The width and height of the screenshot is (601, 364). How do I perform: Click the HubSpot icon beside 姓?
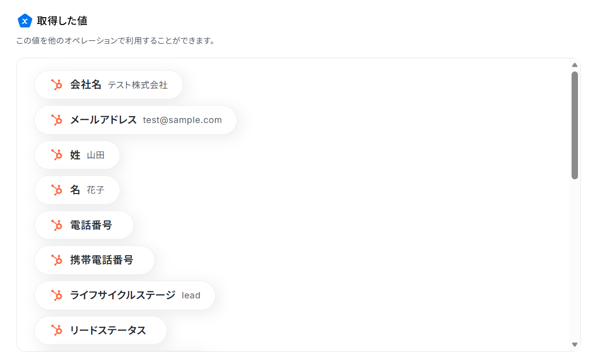coord(57,155)
